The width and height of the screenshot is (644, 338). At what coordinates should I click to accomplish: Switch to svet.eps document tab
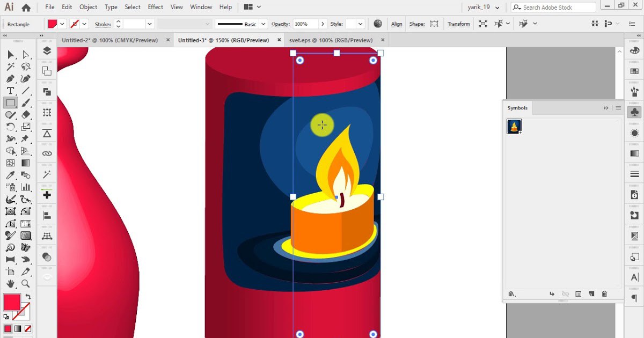click(x=331, y=40)
